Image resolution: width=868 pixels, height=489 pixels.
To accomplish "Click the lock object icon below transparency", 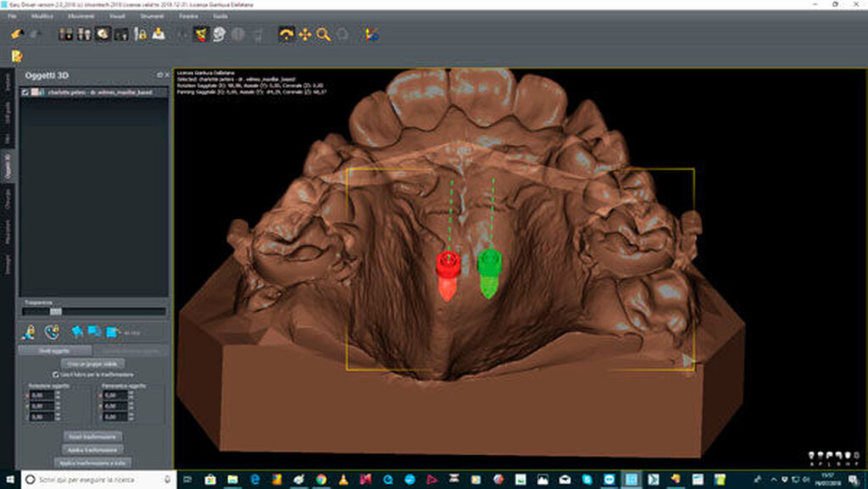I will (x=30, y=331).
